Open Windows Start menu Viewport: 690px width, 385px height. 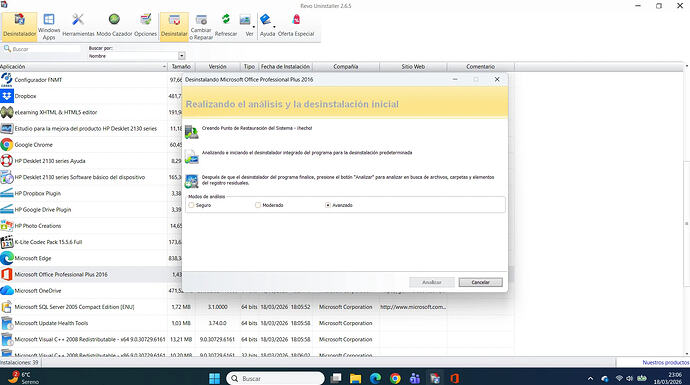214,378
